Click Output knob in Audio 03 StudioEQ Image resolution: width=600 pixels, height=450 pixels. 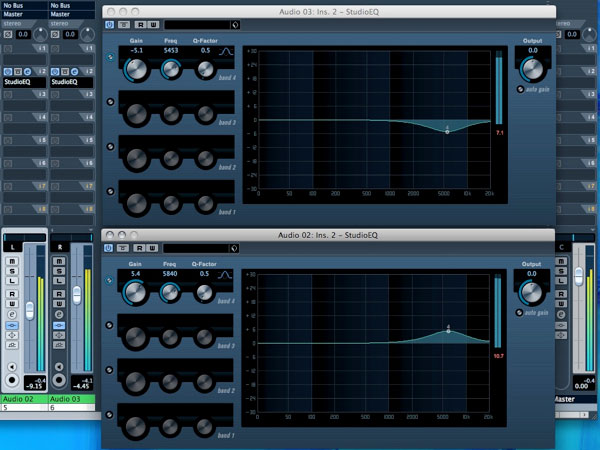tap(533, 69)
